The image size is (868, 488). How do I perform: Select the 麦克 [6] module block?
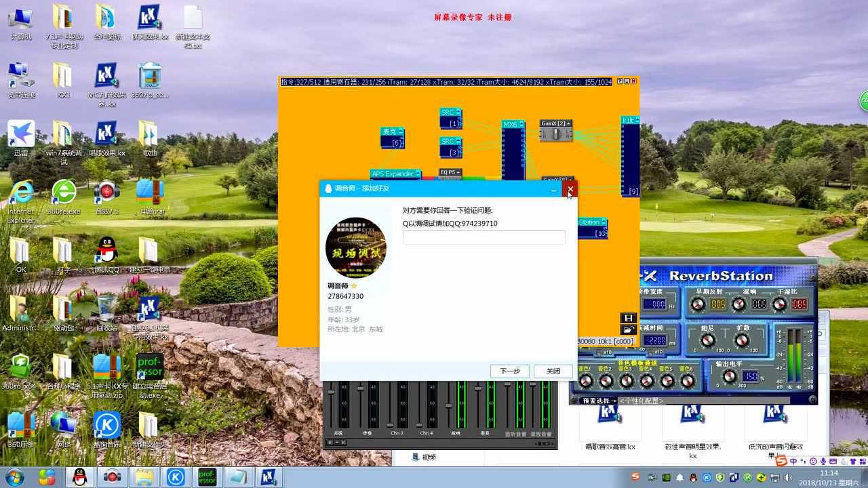(392, 138)
